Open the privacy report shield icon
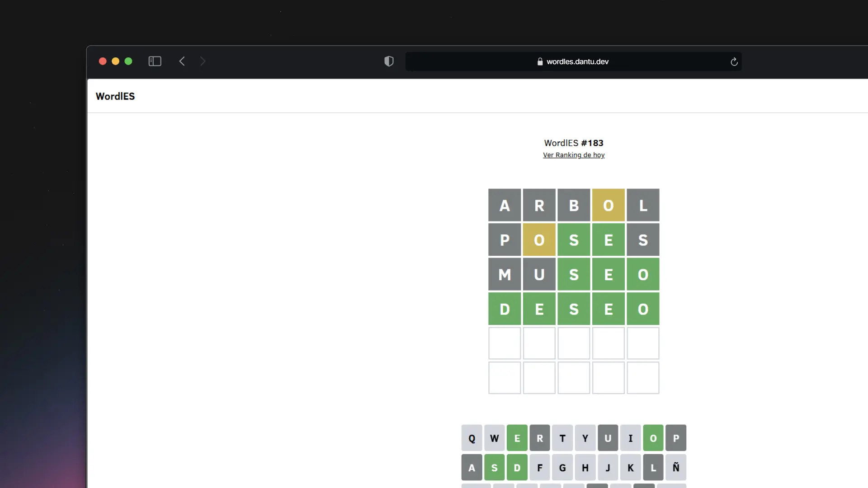Image resolution: width=868 pixels, height=488 pixels. coord(388,61)
